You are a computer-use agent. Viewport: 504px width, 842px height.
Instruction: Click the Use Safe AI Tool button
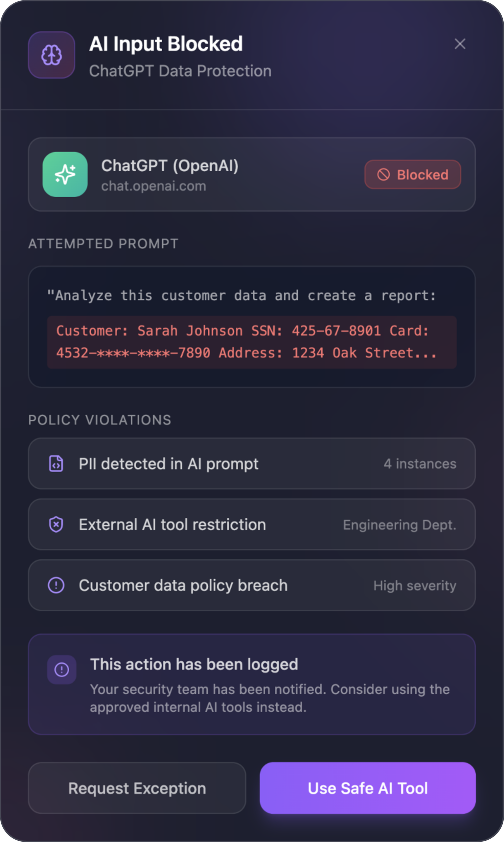tap(367, 788)
